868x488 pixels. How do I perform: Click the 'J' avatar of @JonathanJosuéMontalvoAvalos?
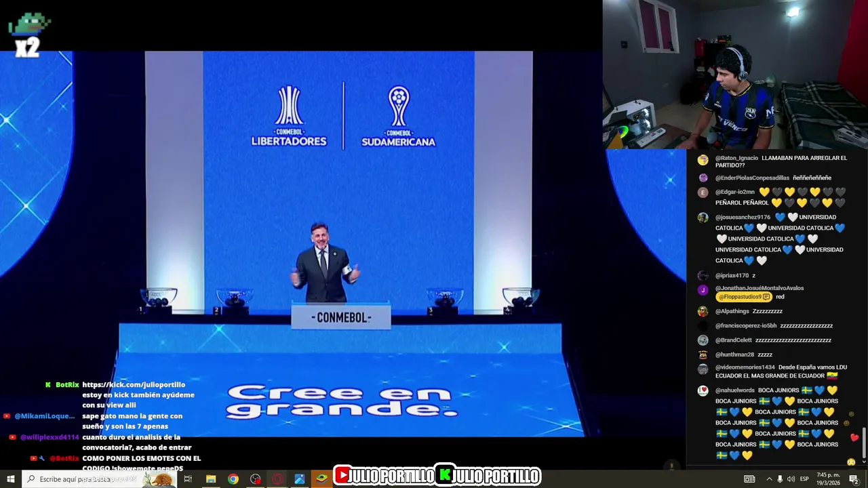(x=703, y=290)
